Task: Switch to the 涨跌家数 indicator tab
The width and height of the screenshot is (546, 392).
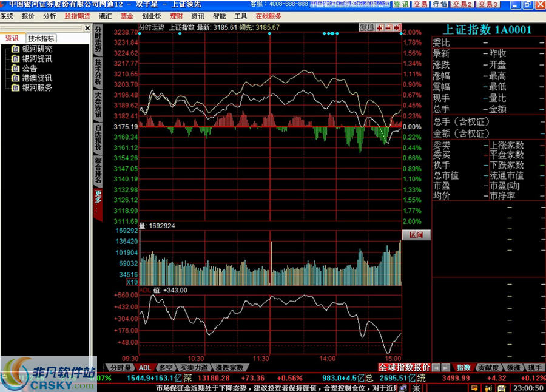Action: 229,368
